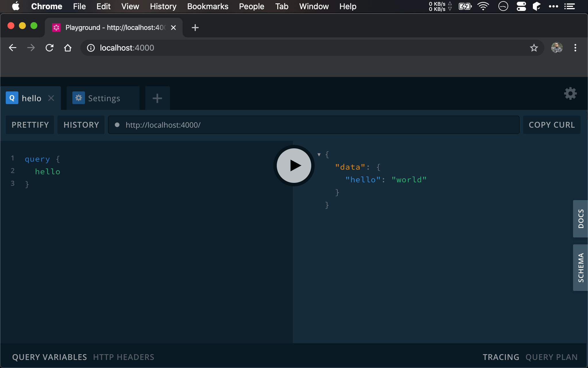Click the endpoint URL input field
588x368 pixels.
click(313, 125)
